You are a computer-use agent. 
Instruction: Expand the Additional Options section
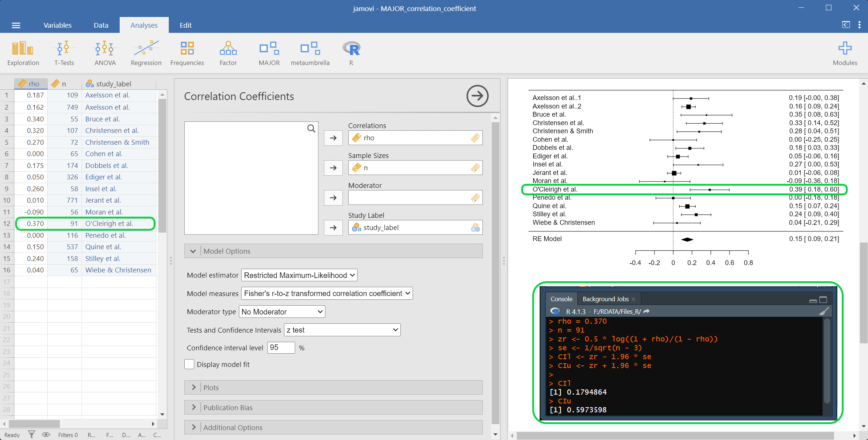coord(333,427)
